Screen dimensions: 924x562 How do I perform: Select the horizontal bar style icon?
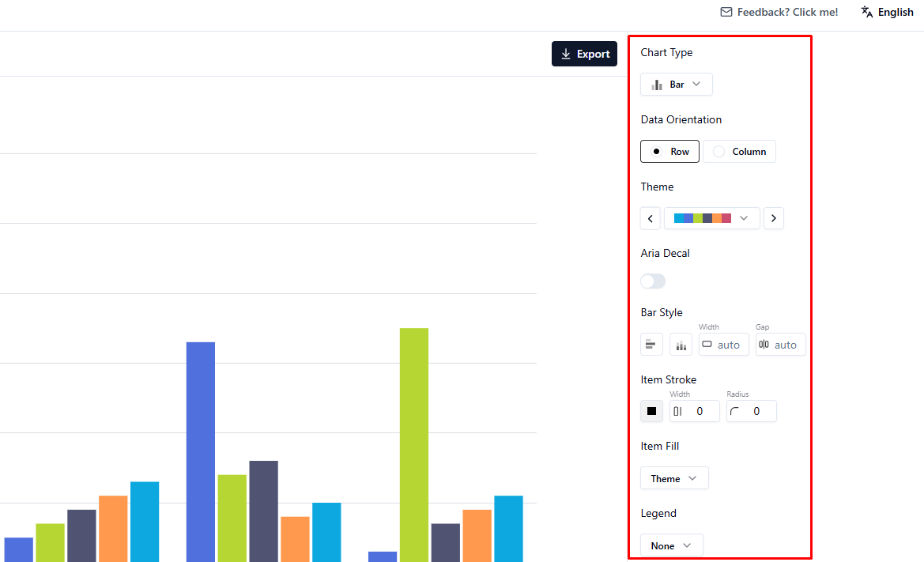651,345
